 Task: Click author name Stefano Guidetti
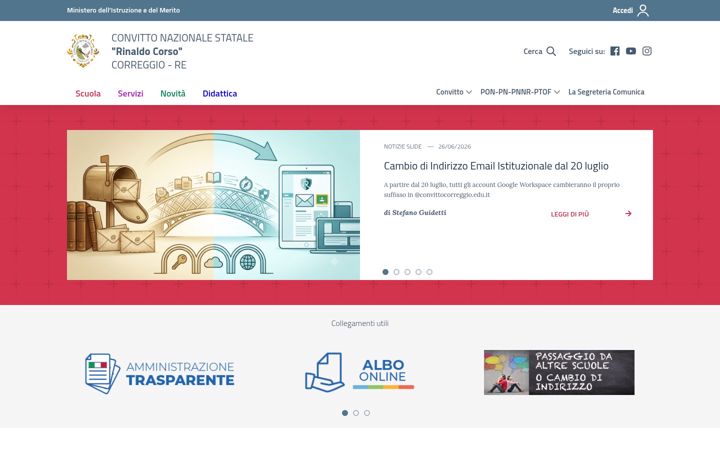[x=419, y=213]
